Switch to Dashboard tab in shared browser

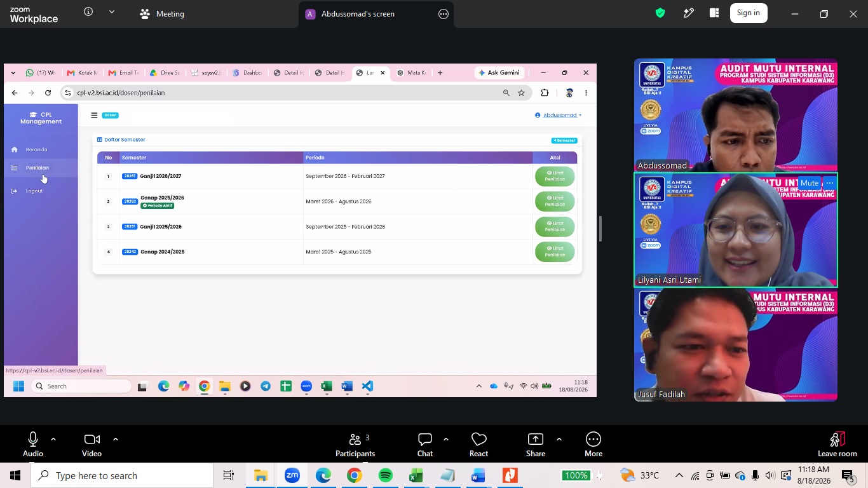pyautogui.click(x=247, y=73)
